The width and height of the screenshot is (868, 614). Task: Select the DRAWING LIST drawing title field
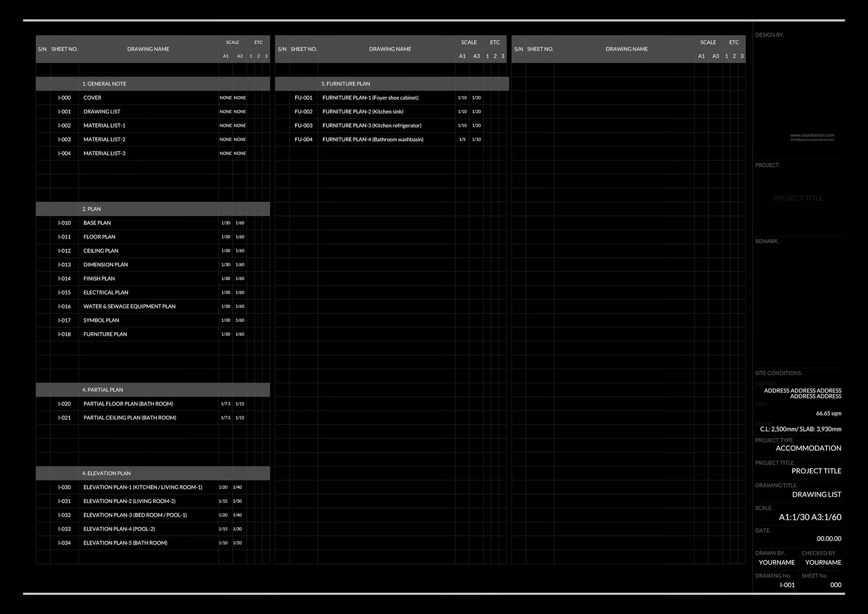(x=816, y=494)
